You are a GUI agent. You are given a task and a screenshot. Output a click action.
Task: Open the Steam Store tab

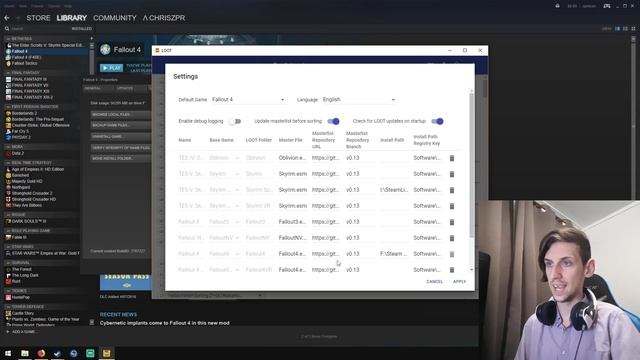38,18
